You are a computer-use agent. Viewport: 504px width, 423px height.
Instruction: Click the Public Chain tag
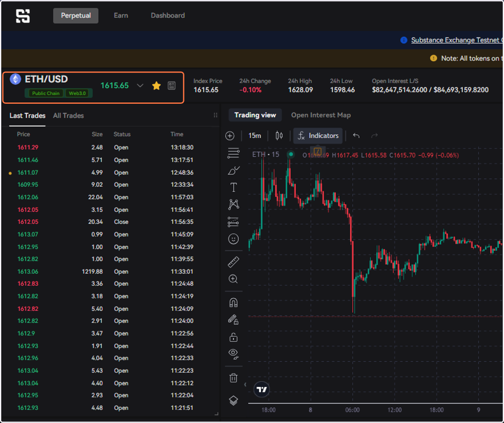(x=46, y=93)
